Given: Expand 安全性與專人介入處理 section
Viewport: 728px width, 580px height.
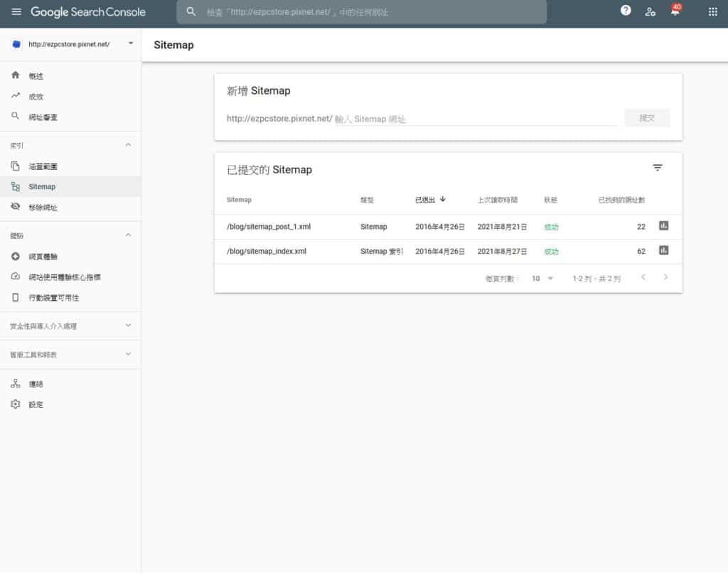Looking at the screenshot, I should tap(128, 326).
